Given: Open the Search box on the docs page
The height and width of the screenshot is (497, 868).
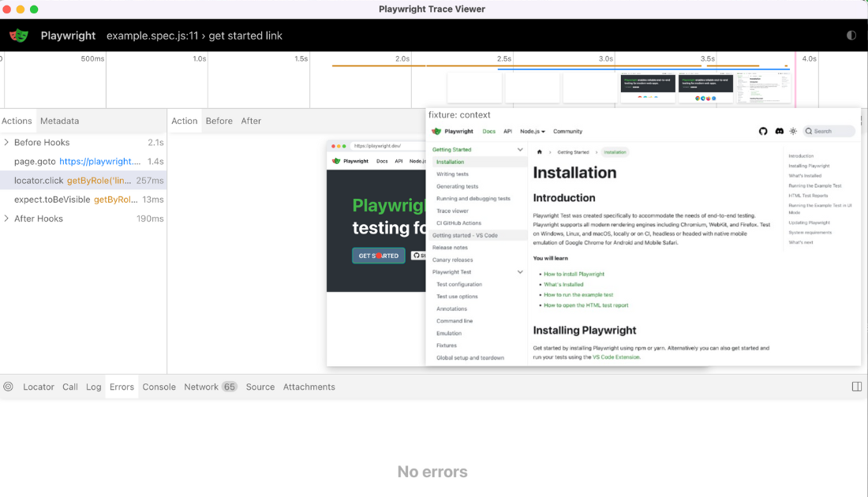Looking at the screenshot, I should click(826, 132).
